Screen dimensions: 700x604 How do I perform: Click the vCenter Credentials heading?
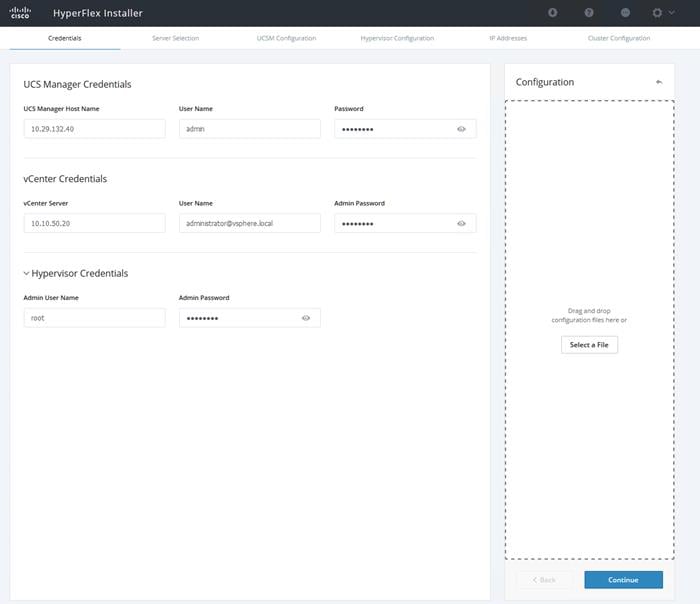click(x=65, y=179)
